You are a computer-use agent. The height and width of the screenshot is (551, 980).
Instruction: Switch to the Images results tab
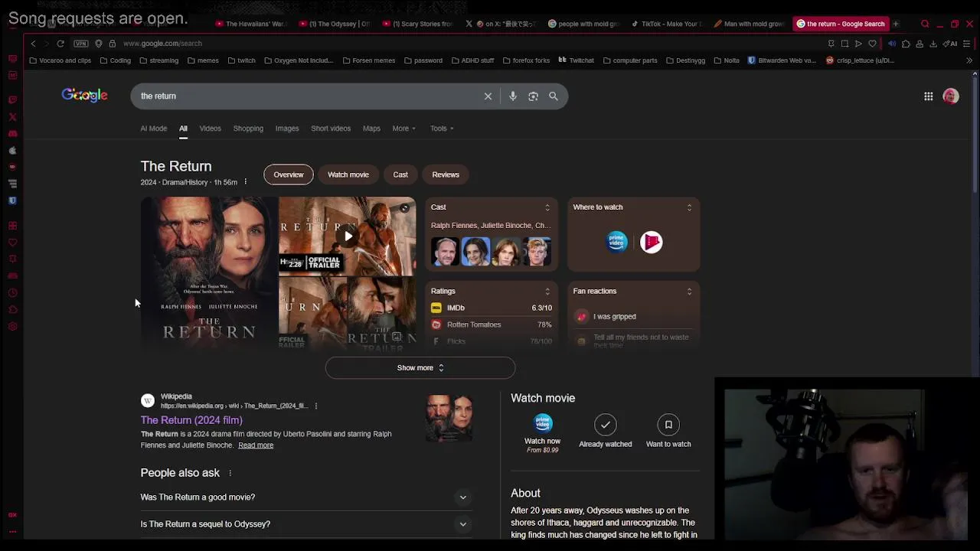[287, 129]
